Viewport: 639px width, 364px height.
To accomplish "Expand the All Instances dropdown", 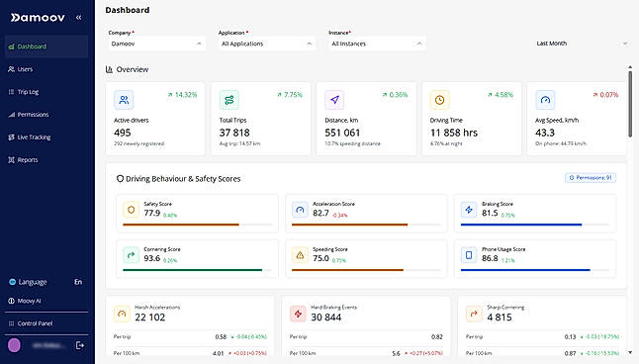I will click(377, 44).
